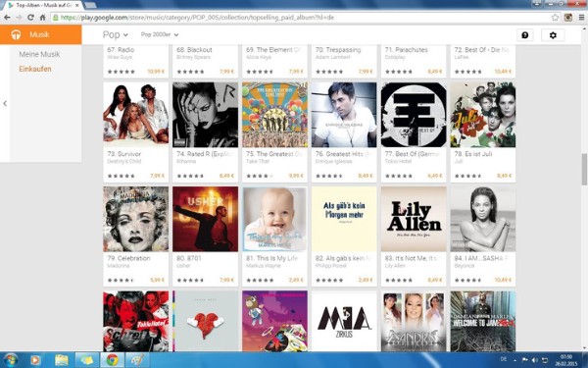The image size is (588, 368).
Task: Open Beyoncé's I AM...SASHA album cover
Action: (x=483, y=219)
